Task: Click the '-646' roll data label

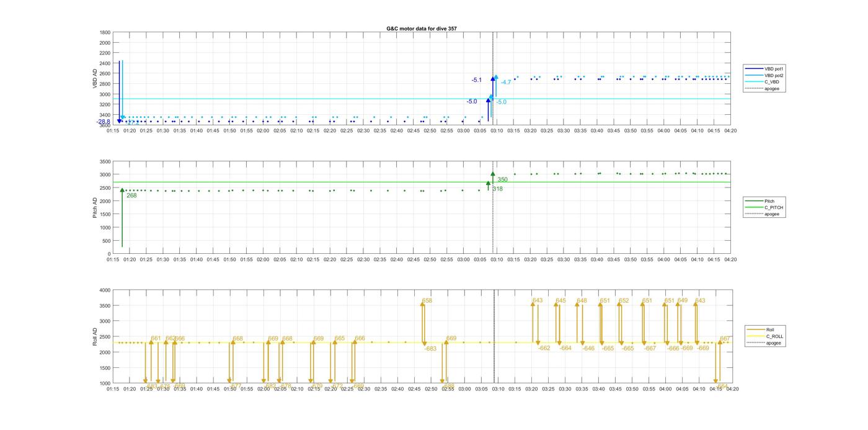Action: tap(588, 348)
